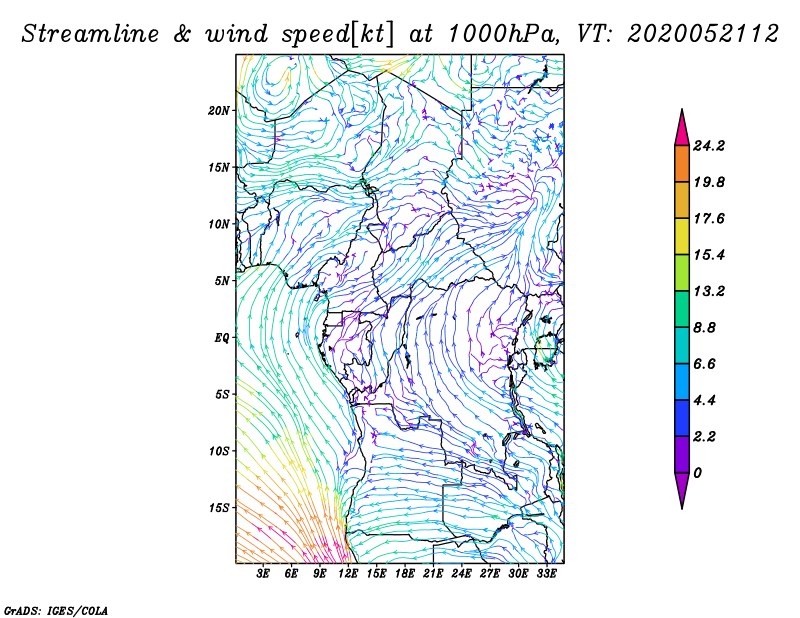Click the 3E longitude axis label
The height and width of the screenshot is (618, 800).
264,575
